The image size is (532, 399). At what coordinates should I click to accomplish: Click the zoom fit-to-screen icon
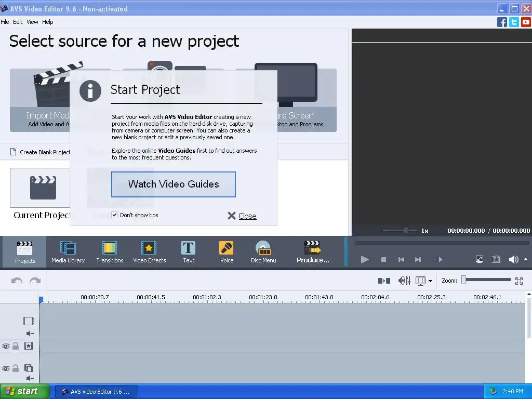[519, 281]
